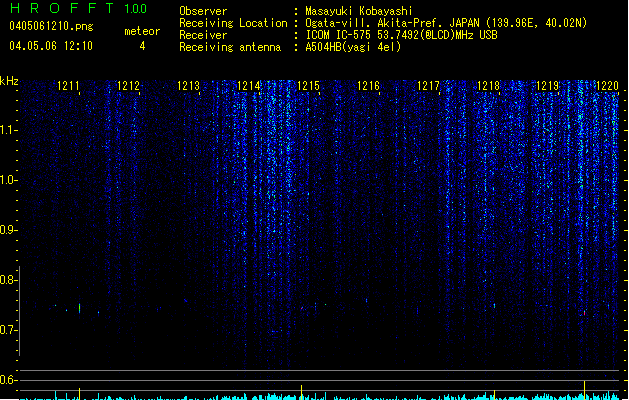The image size is (629, 400).
Task: Select receiver ICOM IC-575 53.7492 MHz USB text
Action: [402, 35]
